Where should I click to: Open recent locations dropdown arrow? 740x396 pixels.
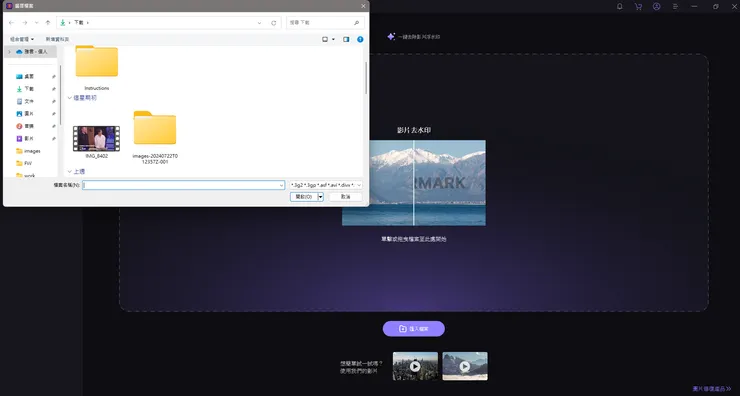point(36,23)
